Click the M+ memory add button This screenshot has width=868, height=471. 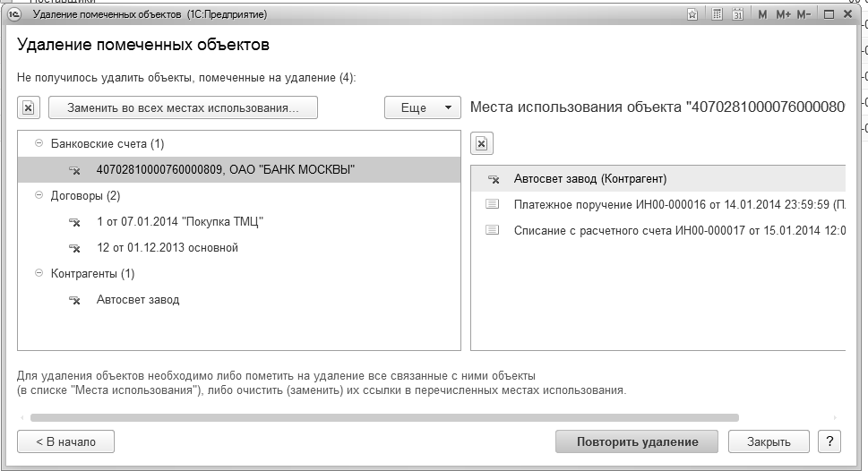coord(783,15)
